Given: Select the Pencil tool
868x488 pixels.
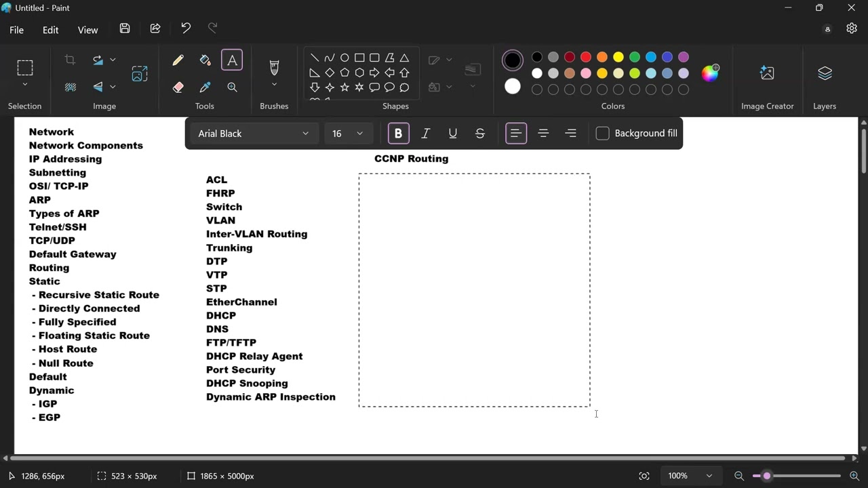Looking at the screenshot, I should click(178, 60).
